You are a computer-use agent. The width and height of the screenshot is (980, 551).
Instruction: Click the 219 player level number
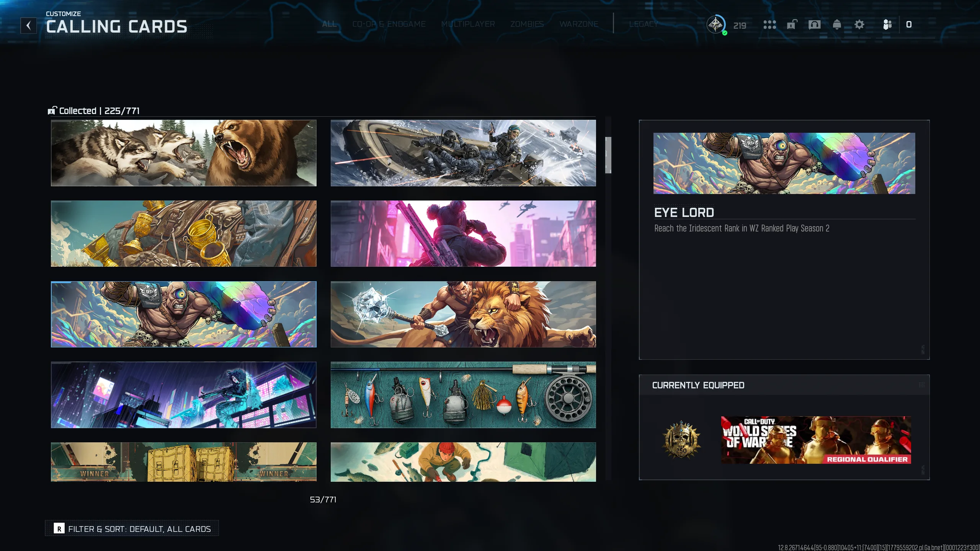point(740,26)
